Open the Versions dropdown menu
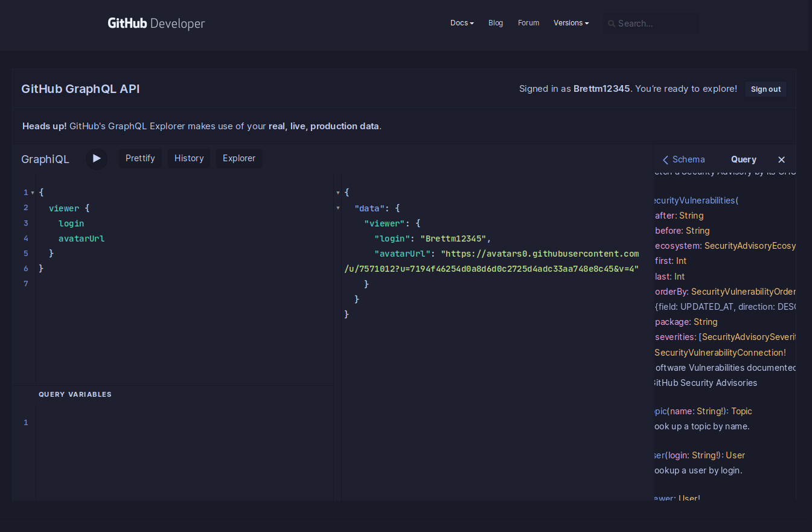The height and width of the screenshot is (532, 812). (x=571, y=23)
